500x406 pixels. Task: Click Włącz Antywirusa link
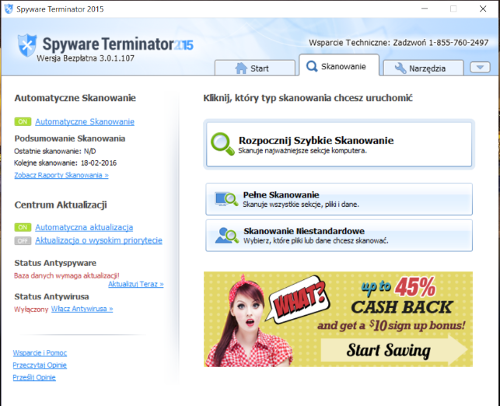82,309
